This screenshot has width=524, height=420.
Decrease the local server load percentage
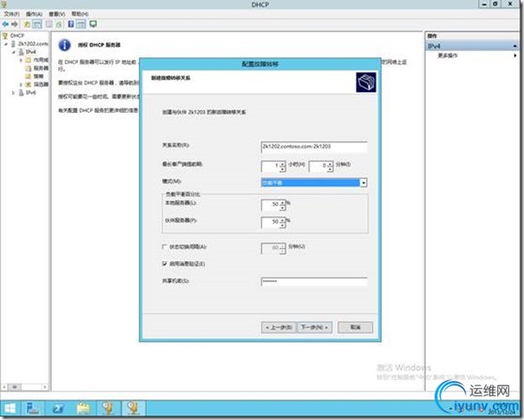pyautogui.click(x=283, y=207)
